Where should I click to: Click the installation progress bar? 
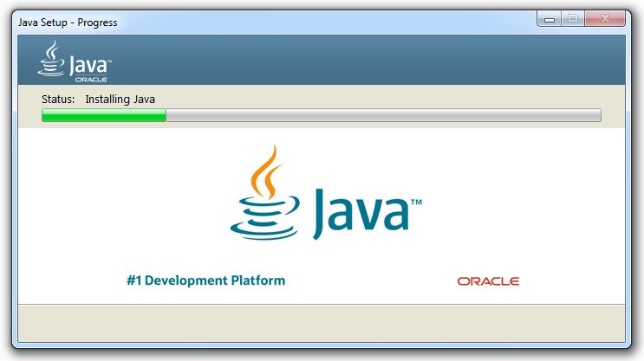click(x=322, y=115)
